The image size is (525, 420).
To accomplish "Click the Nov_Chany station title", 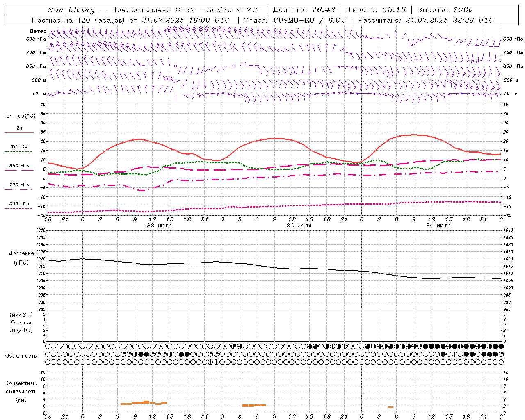I will point(71,10).
